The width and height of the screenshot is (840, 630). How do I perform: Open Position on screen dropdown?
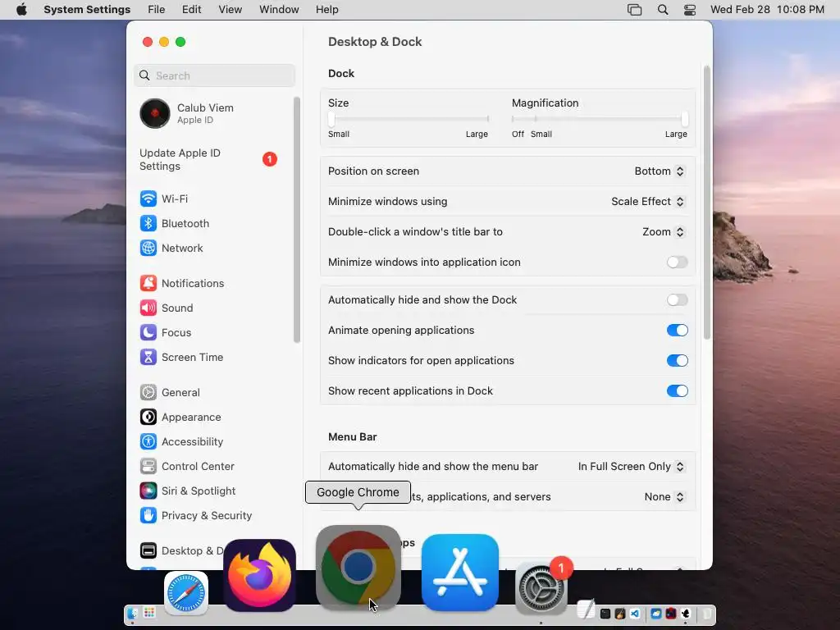point(660,171)
